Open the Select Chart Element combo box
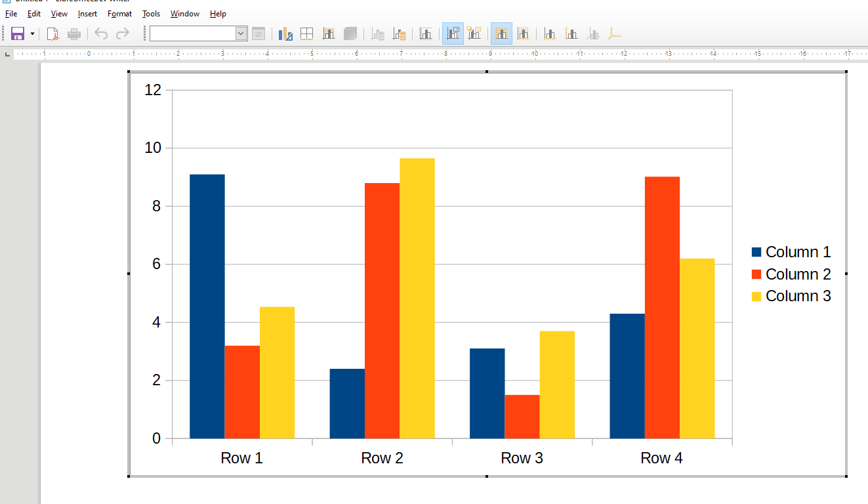The image size is (868, 504). tap(197, 33)
